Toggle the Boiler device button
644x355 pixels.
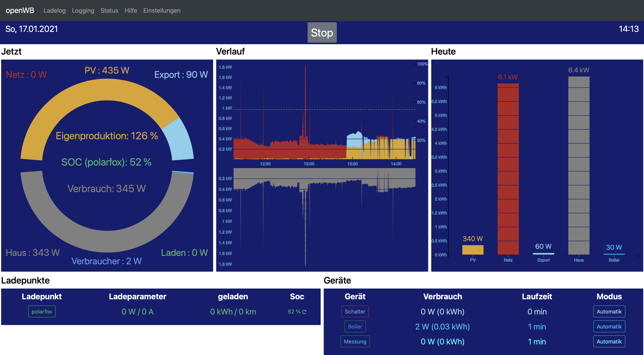pos(355,327)
